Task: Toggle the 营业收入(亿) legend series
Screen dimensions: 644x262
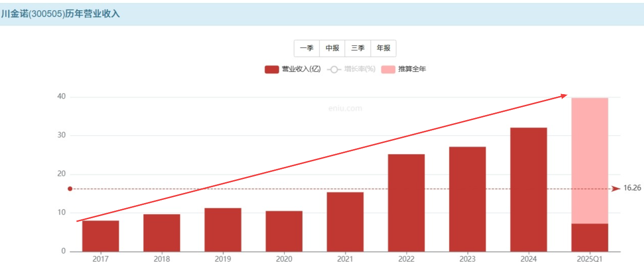Action: (x=293, y=69)
